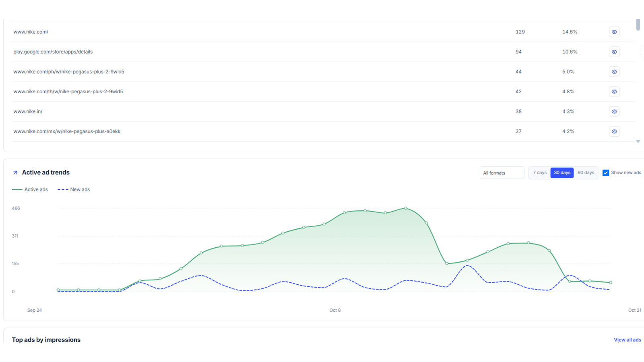
Task: Toggle the New ads legend entry
Action: tap(74, 189)
